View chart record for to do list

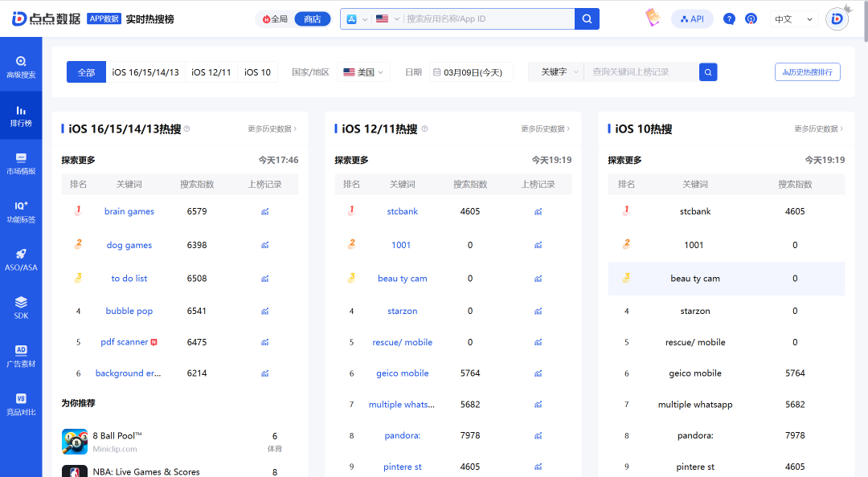pyautogui.click(x=265, y=279)
